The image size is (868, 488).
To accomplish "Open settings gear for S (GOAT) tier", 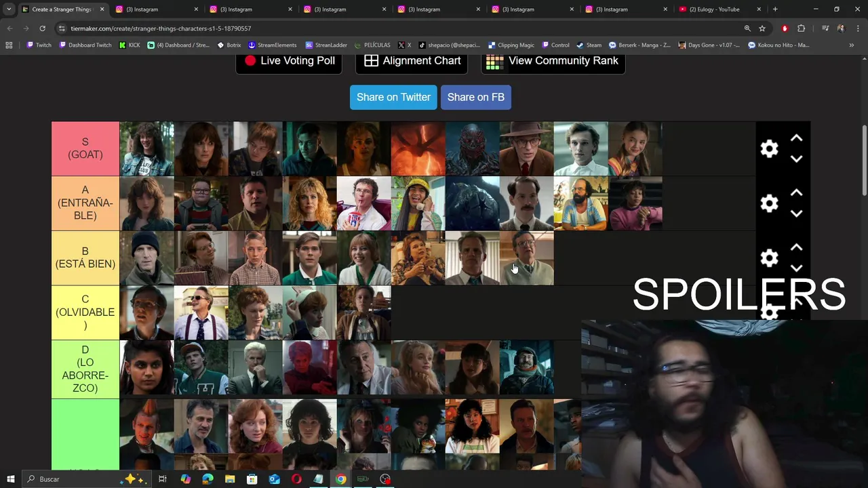I will 769,149.
